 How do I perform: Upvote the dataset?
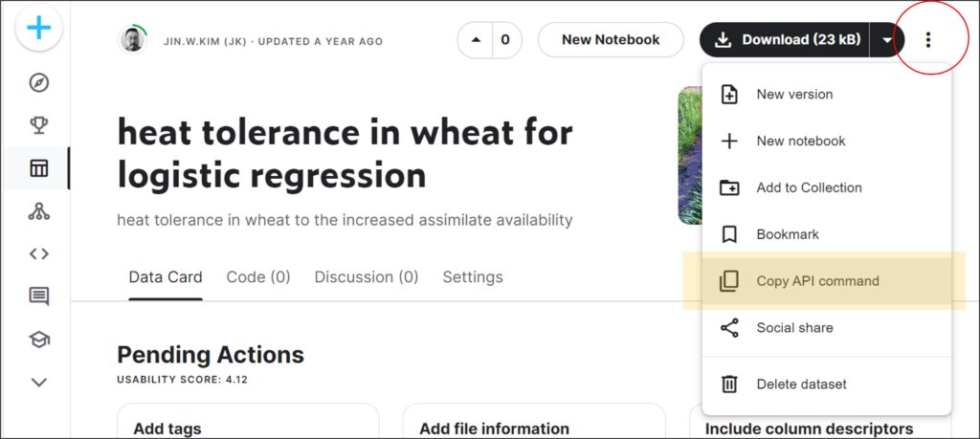(x=475, y=40)
